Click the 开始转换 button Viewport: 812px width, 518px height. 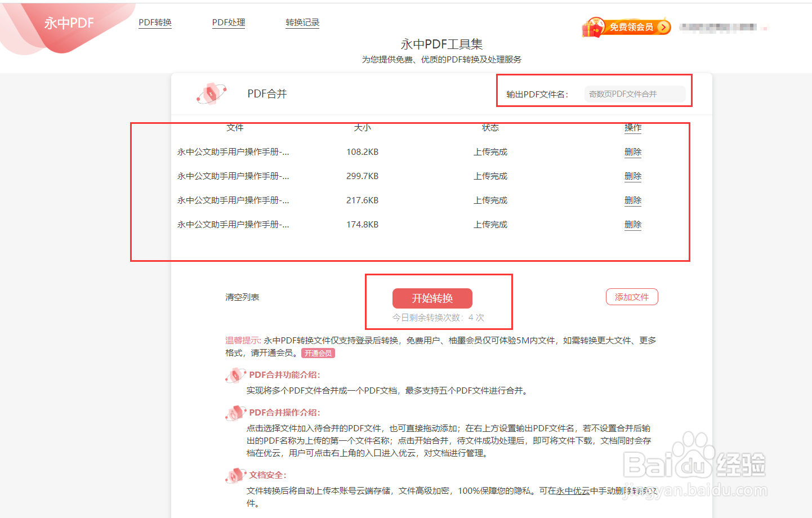tap(432, 298)
